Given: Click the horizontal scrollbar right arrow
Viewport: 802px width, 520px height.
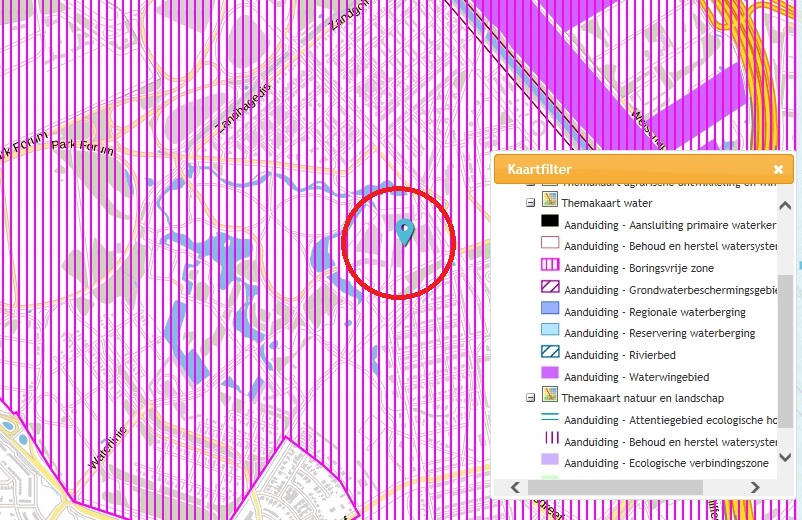Looking at the screenshot, I should pyautogui.click(x=756, y=487).
